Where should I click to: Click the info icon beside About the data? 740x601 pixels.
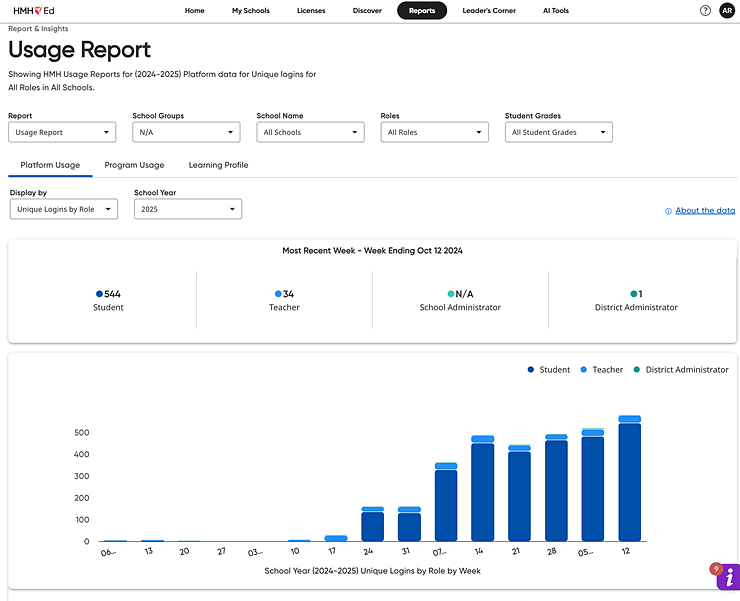668,211
